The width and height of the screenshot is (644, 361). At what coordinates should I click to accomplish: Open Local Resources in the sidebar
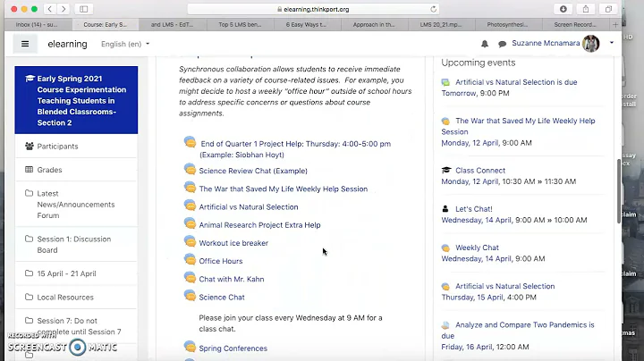coord(76,297)
